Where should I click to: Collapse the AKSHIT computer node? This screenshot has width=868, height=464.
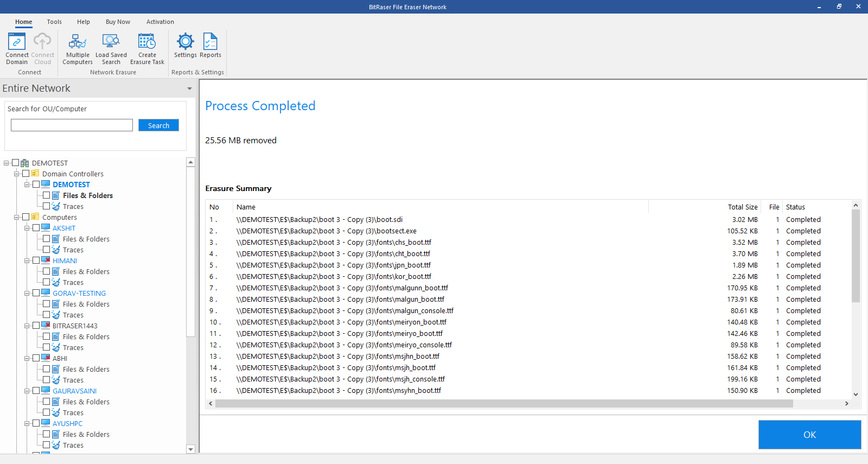coord(27,228)
